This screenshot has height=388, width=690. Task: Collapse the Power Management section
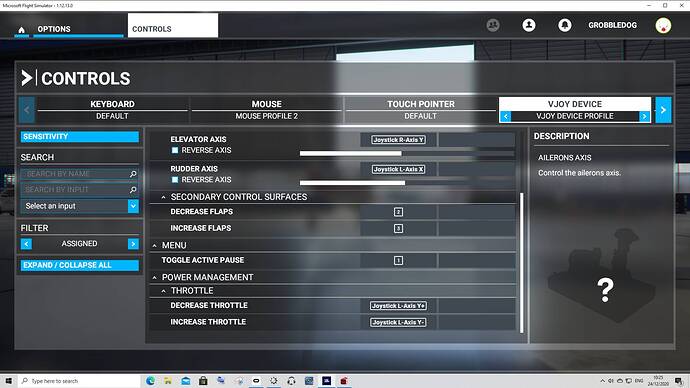tap(154, 278)
